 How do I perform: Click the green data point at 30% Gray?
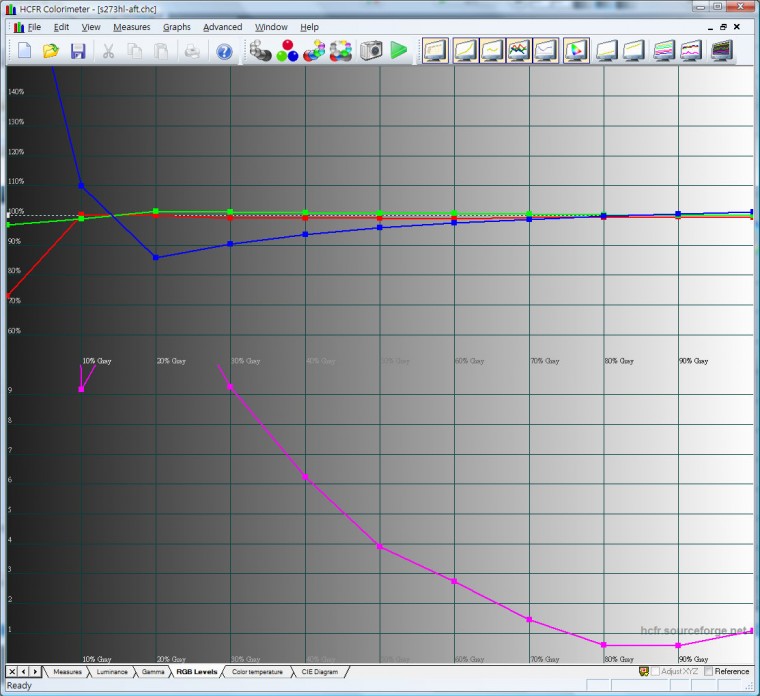click(x=230, y=212)
